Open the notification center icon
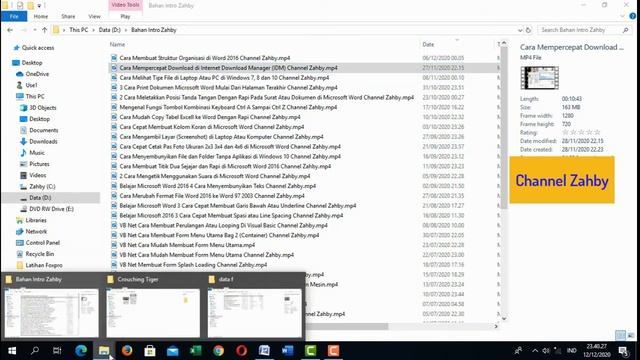 (x=623, y=351)
